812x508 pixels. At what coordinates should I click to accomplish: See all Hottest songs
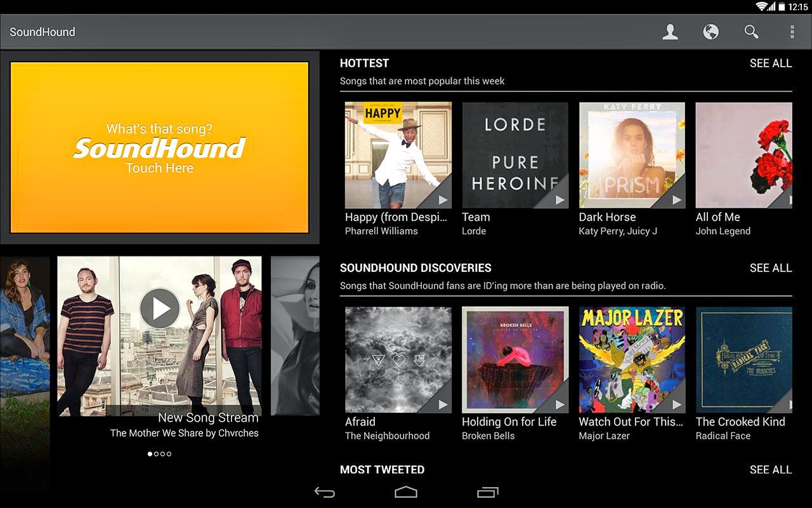coord(771,63)
